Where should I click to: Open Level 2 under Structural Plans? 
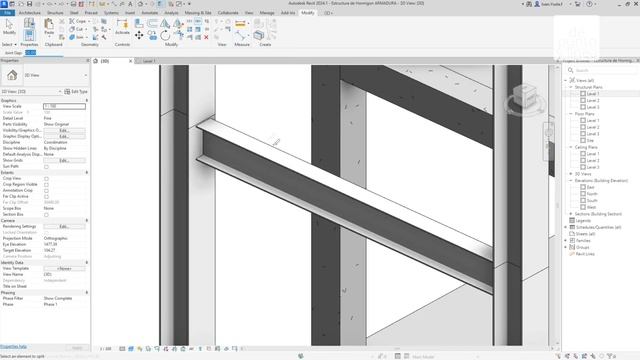coord(593,100)
